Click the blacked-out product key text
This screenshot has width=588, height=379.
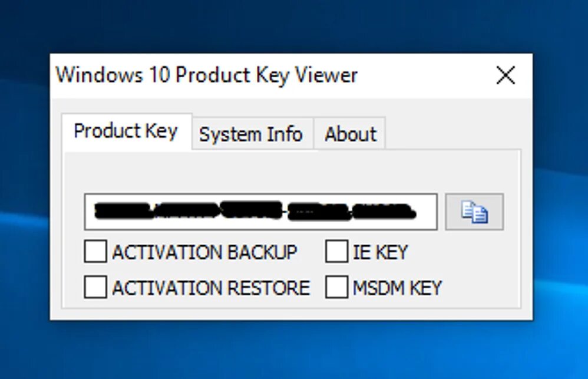(x=253, y=211)
